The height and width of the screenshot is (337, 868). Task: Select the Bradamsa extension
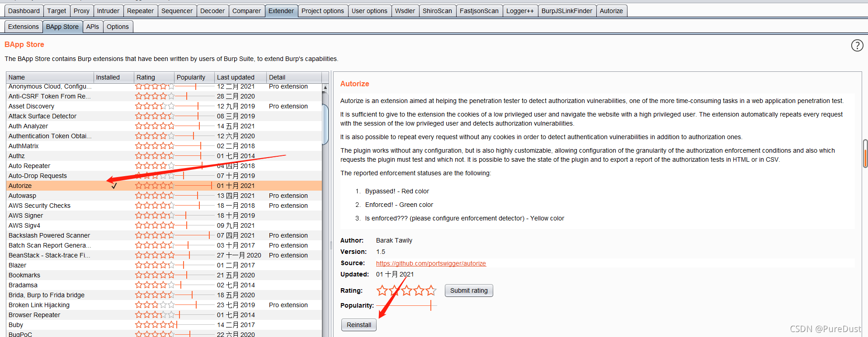pos(23,285)
